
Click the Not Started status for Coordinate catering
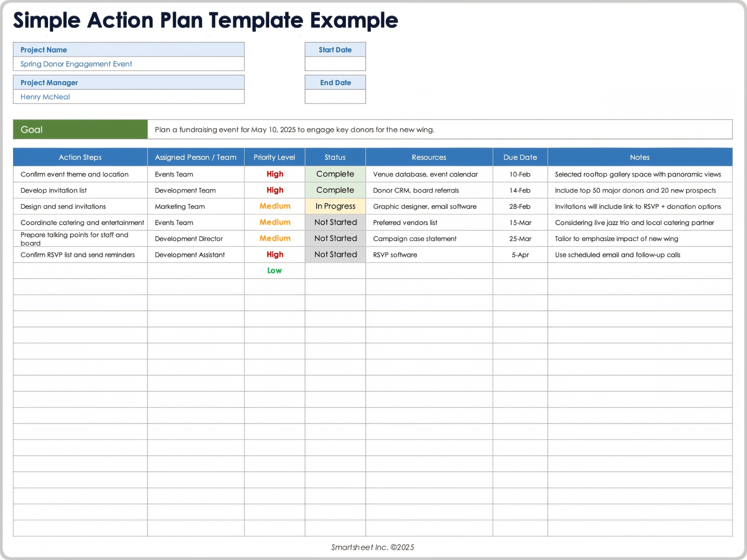click(x=335, y=222)
